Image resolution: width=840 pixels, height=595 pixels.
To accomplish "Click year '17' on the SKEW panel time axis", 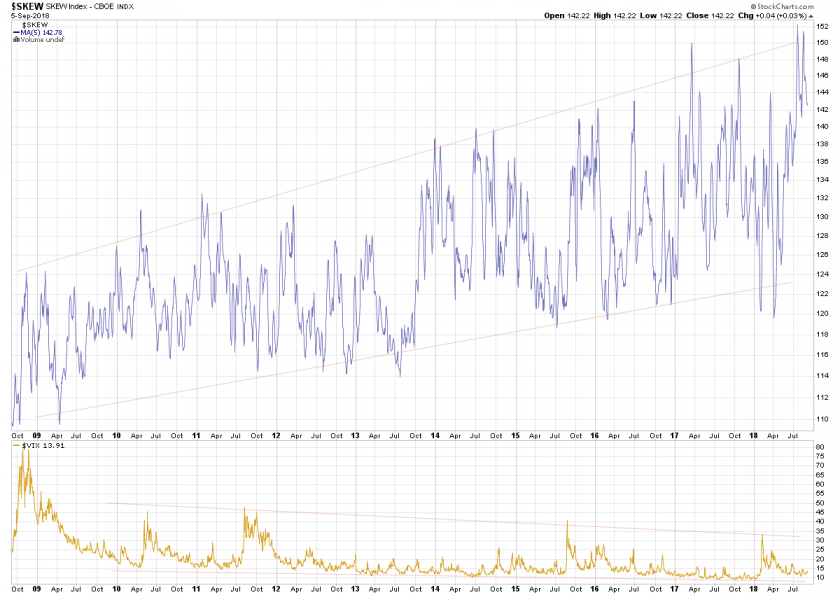I will tap(674, 435).
